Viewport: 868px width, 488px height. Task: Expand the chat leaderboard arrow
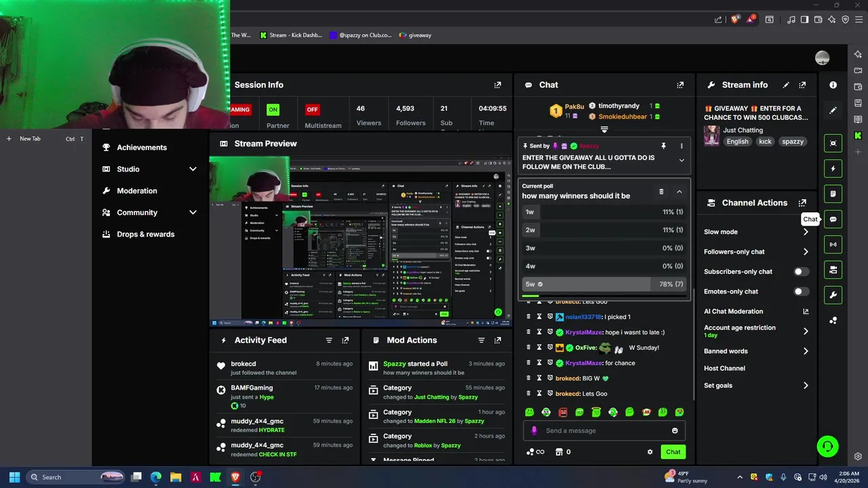[x=604, y=129]
